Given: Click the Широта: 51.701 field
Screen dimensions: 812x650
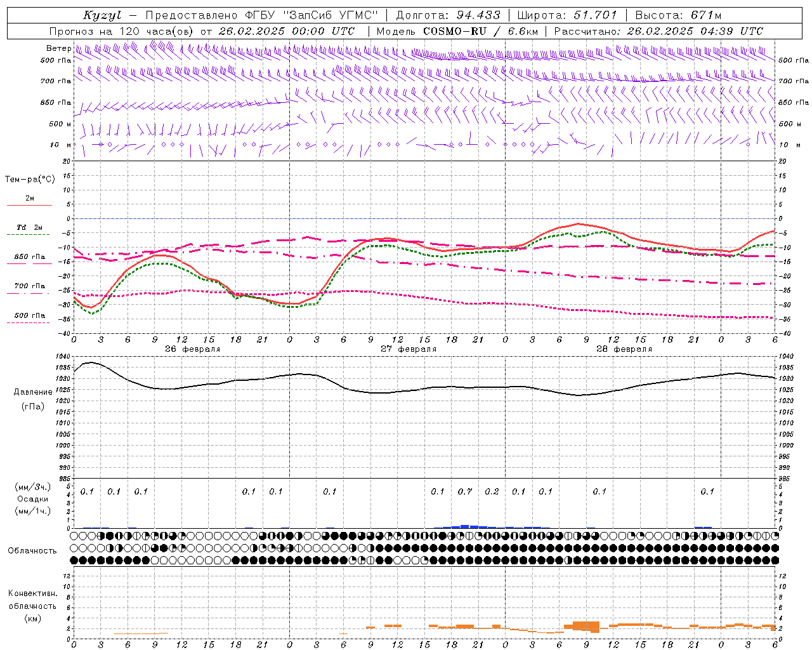Looking at the screenshot, I should coord(567,15).
